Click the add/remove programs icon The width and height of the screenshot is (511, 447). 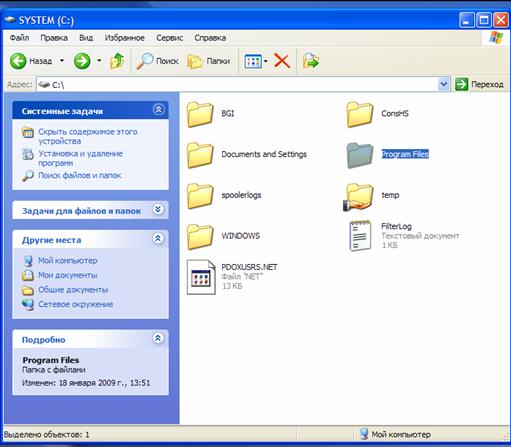click(x=28, y=154)
